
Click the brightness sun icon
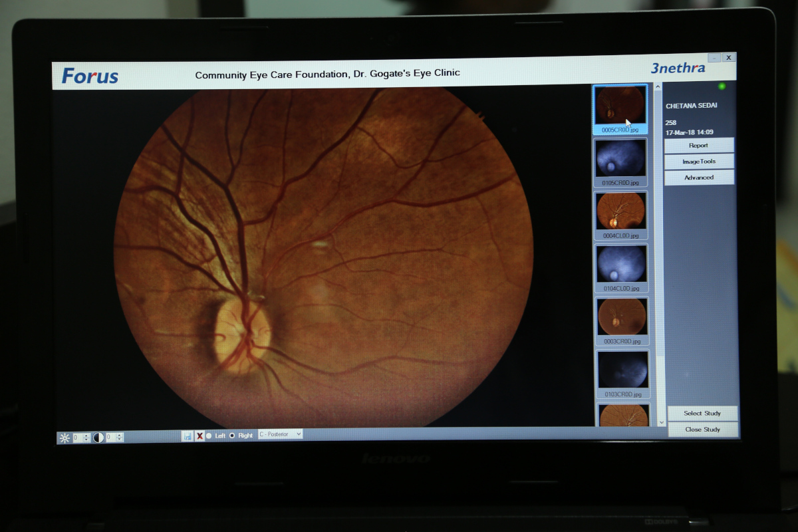tap(65, 438)
